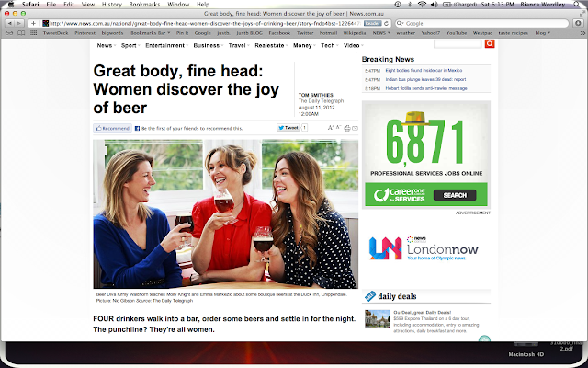The height and width of the screenshot is (368, 588).
Task: Open the View menu
Action: [x=88, y=4]
